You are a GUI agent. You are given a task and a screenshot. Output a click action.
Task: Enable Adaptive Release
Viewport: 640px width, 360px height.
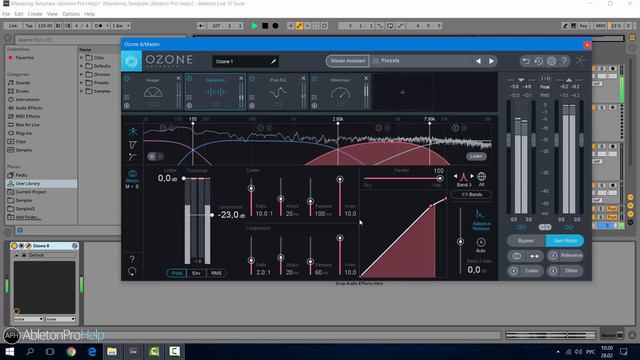click(x=481, y=220)
